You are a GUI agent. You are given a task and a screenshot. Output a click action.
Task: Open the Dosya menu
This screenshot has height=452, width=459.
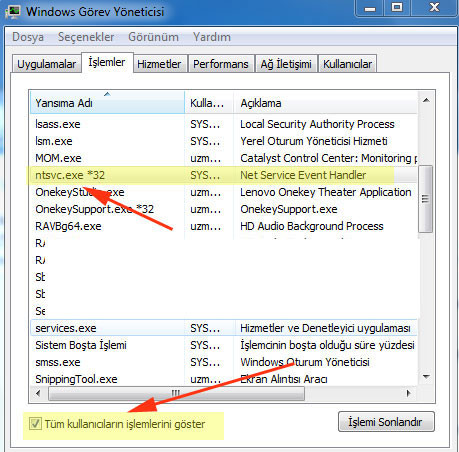[x=28, y=37]
